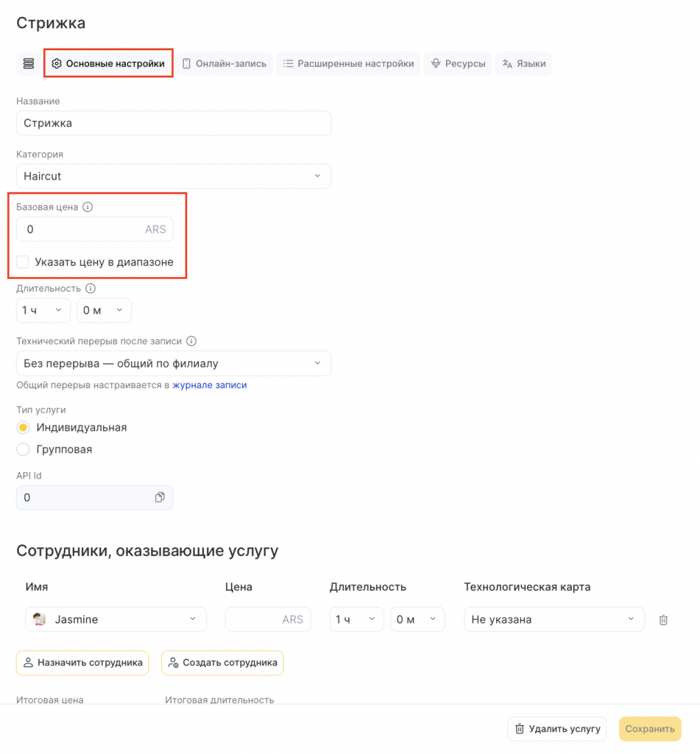Click Назначить сотрудника button

(x=82, y=663)
